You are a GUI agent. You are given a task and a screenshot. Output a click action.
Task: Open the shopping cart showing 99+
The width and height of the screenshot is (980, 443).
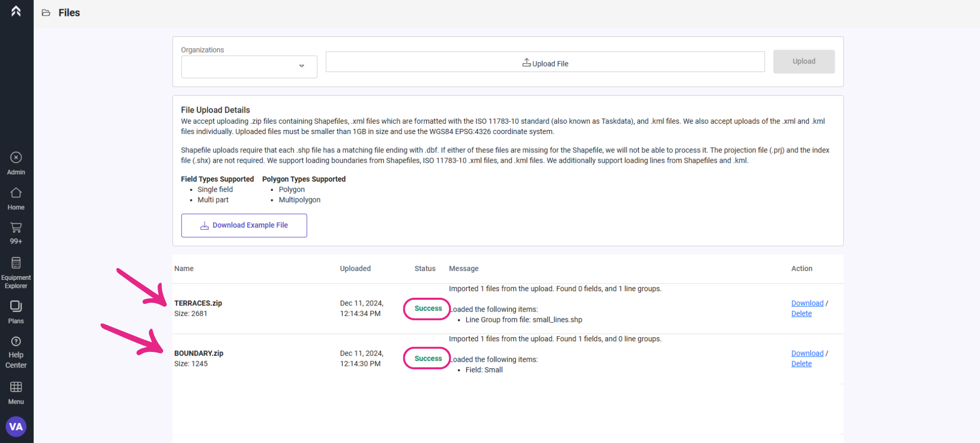16,233
